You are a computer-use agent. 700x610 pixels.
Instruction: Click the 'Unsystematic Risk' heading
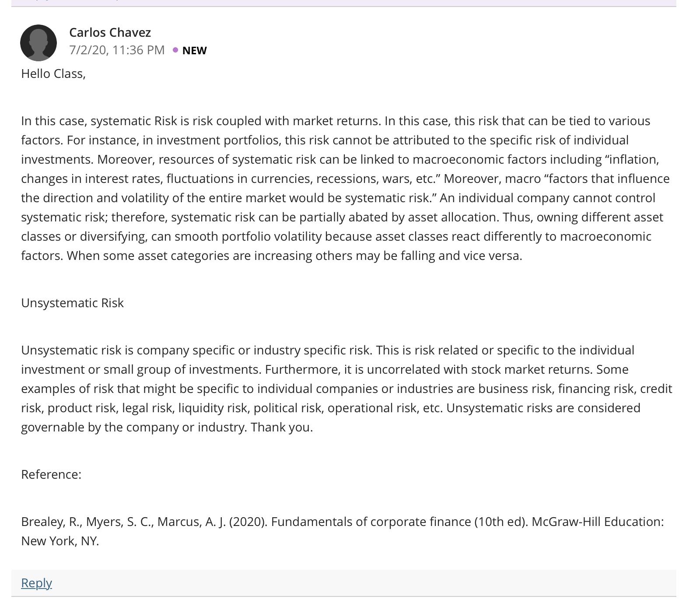tap(72, 303)
